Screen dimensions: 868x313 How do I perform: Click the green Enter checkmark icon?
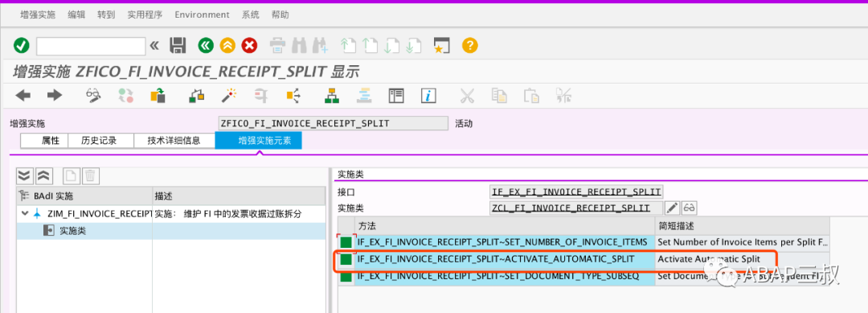(21, 45)
